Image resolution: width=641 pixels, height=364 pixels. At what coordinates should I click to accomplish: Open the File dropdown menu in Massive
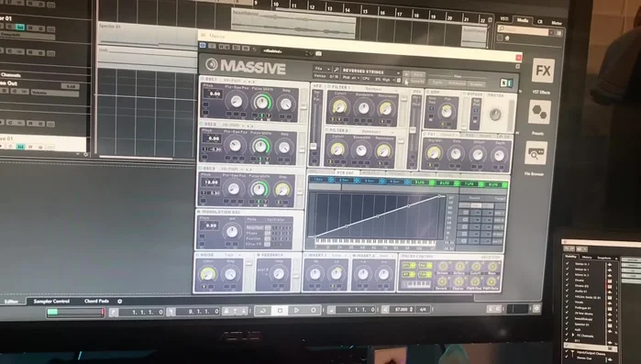pyautogui.click(x=322, y=69)
